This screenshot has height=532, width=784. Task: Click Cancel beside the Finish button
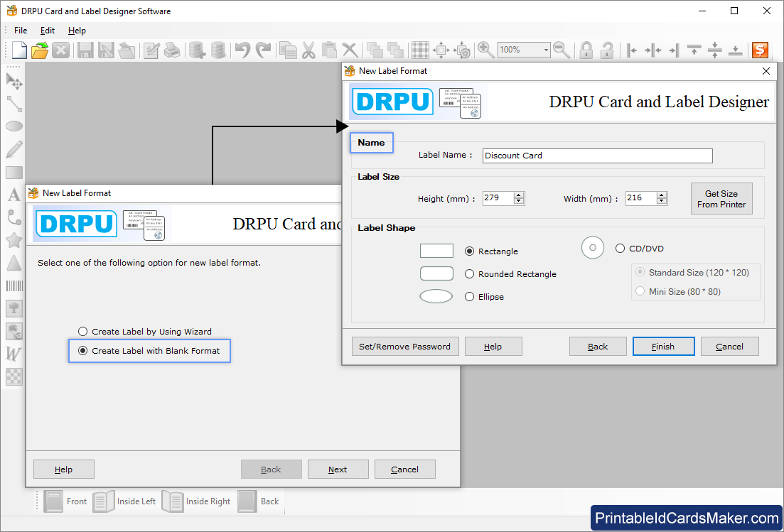click(x=730, y=346)
